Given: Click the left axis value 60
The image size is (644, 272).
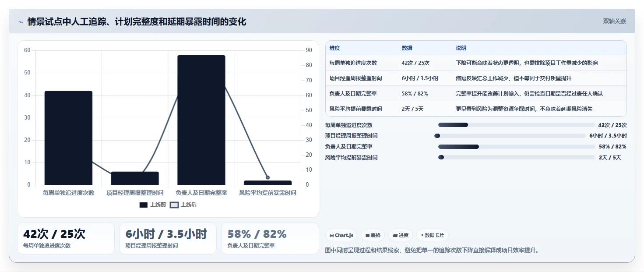Looking at the screenshot, I should [x=27, y=50].
